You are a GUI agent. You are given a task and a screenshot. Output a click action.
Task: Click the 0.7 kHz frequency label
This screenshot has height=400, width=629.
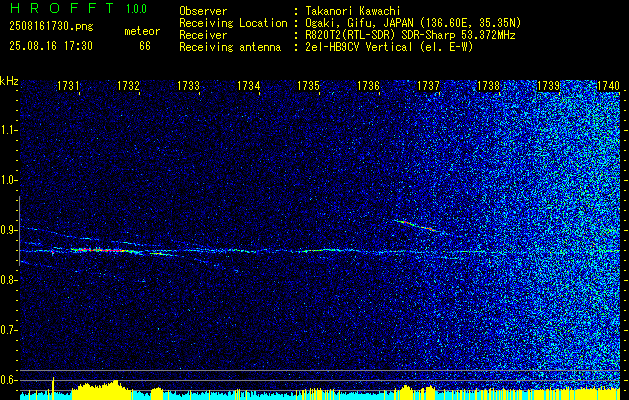pos(8,330)
